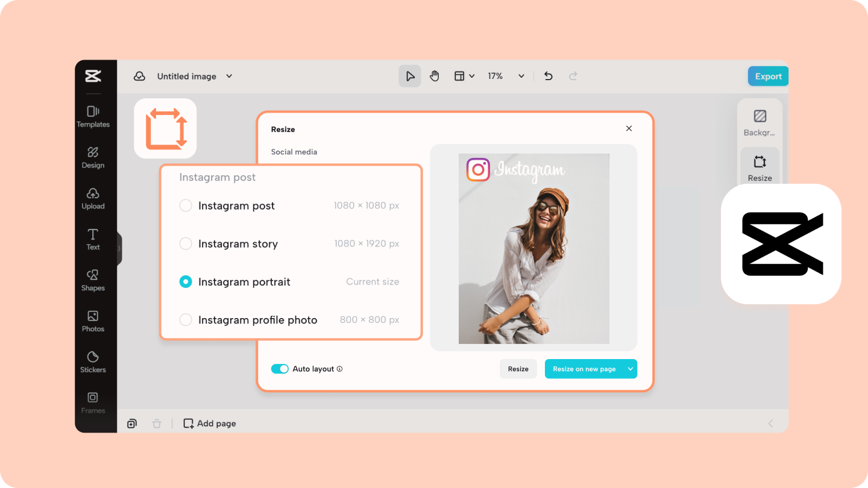Click the Undo icon
Screen dimensions: 868x488
click(548, 76)
